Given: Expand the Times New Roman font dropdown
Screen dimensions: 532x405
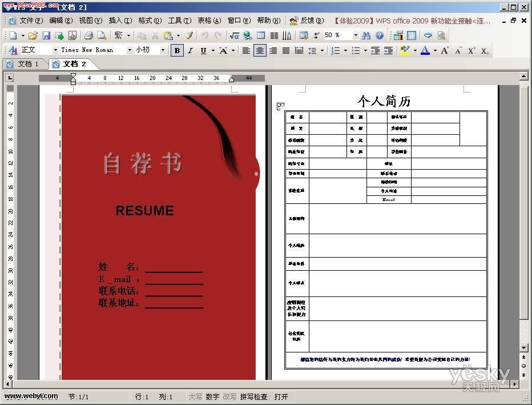Looking at the screenshot, I should tap(128, 50).
